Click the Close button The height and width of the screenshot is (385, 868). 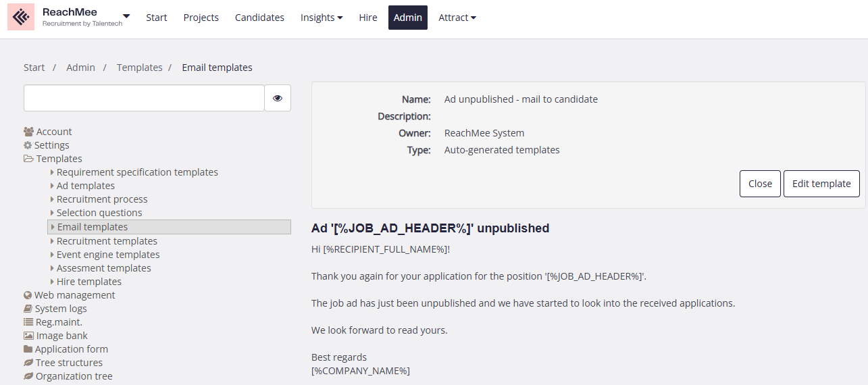click(760, 184)
